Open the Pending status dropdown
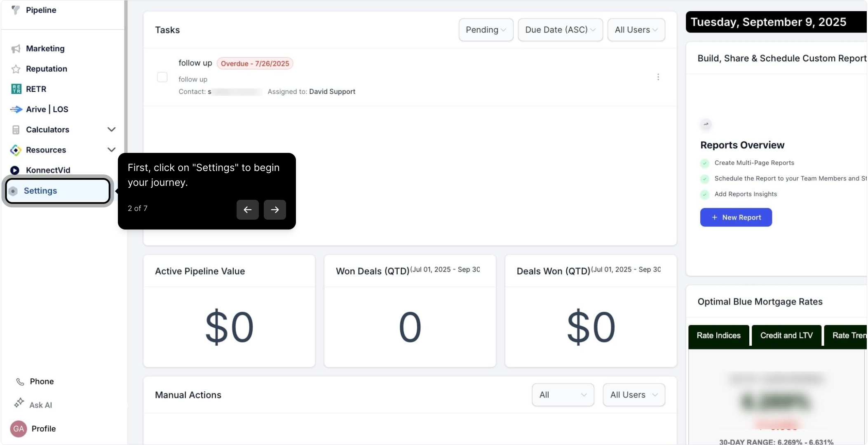Viewport: 868px width, 445px height. tap(486, 30)
